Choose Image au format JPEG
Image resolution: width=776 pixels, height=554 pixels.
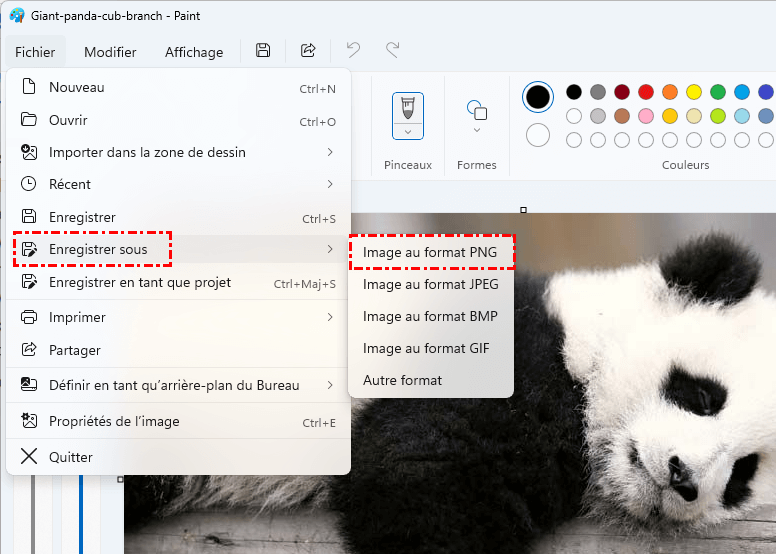[x=430, y=284]
